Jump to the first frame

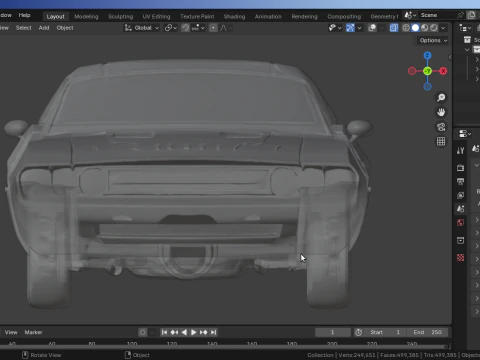164,332
